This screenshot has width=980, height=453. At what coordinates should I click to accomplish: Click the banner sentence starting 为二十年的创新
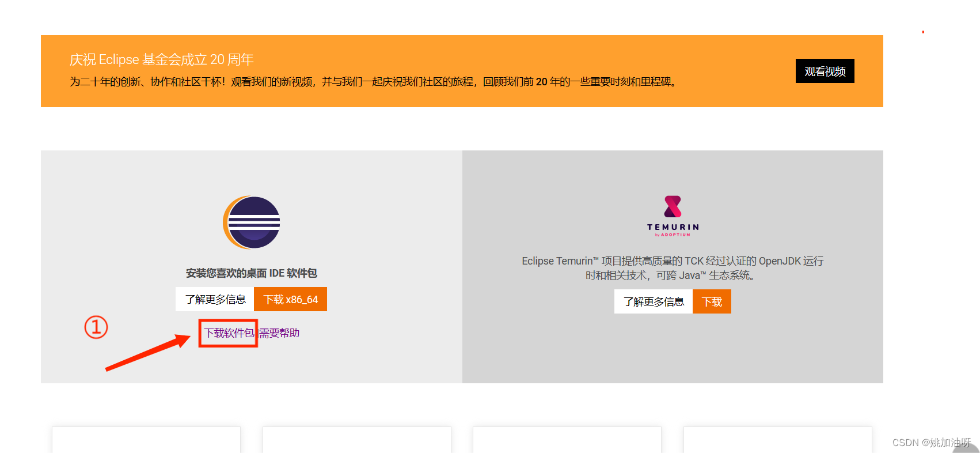374,82
